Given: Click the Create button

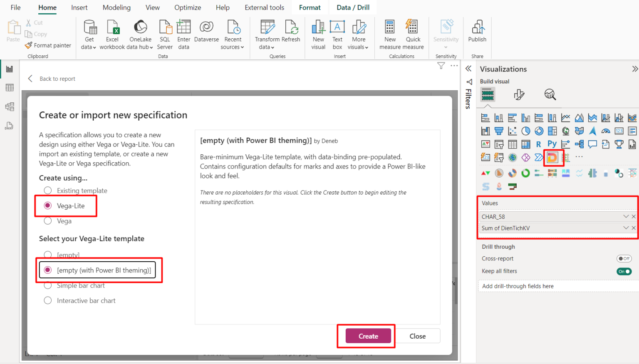Looking at the screenshot, I should coord(367,336).
